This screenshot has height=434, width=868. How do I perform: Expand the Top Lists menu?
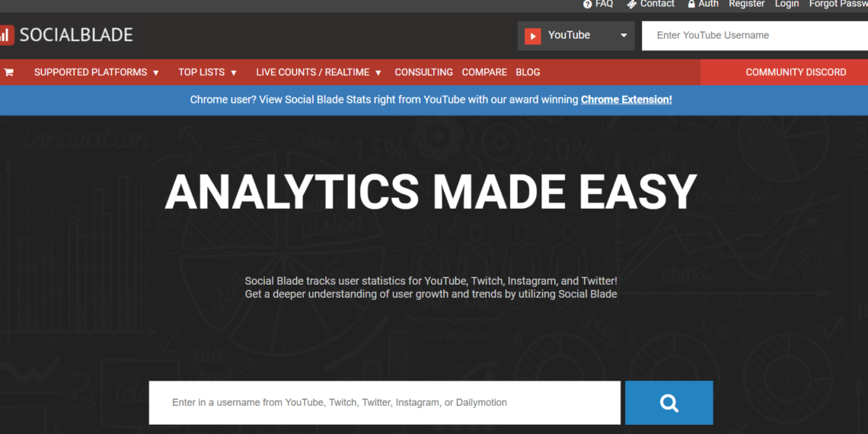tap(207, 72)
